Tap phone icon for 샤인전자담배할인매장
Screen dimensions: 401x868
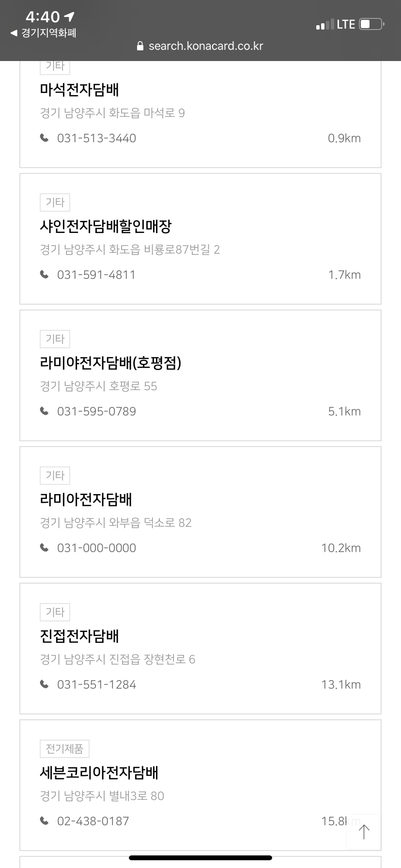[45, 275]
